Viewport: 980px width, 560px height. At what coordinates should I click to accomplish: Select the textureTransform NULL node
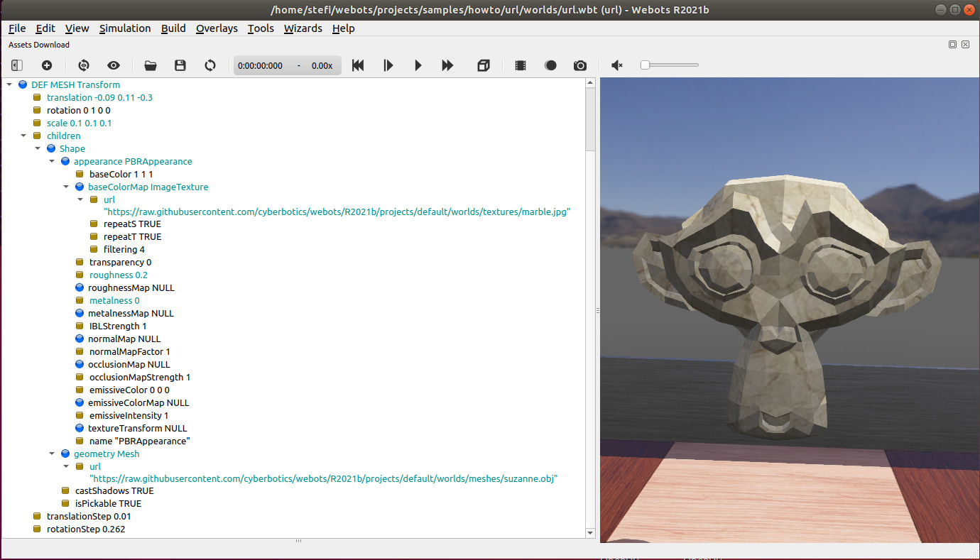pyautogui.click(x=137, y=428)
